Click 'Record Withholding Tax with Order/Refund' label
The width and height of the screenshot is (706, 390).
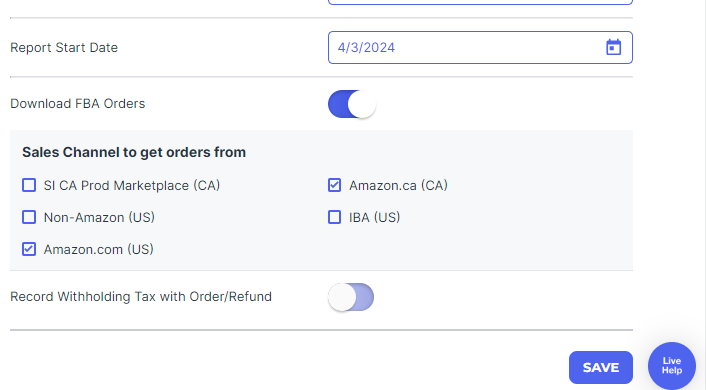(x=141, y=297)
